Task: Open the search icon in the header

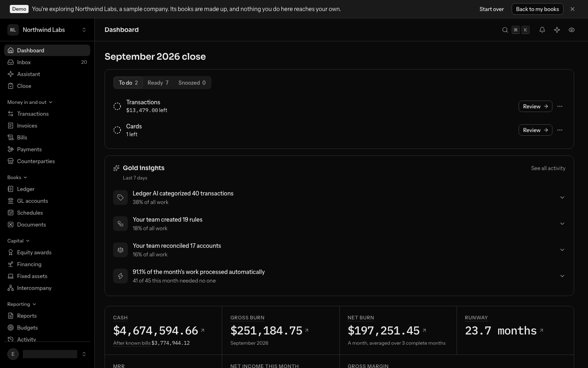Action: [505, 30]
